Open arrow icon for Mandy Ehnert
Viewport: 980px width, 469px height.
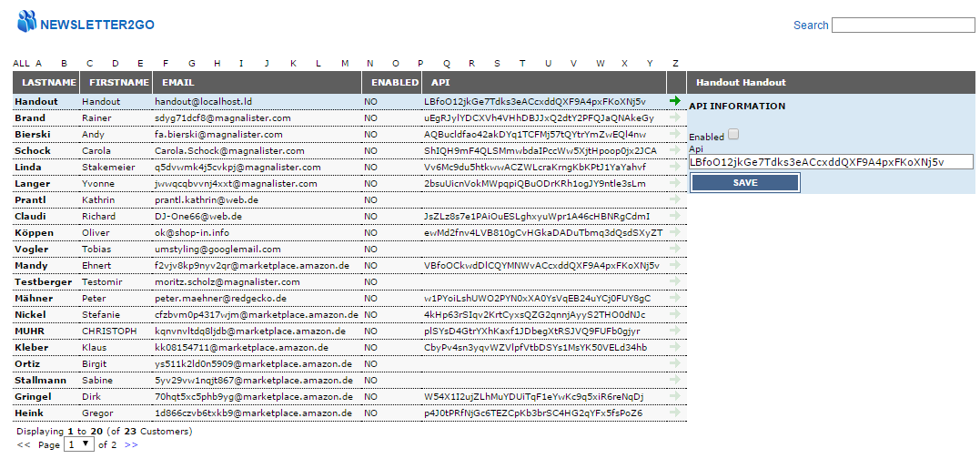click(674, 264)
